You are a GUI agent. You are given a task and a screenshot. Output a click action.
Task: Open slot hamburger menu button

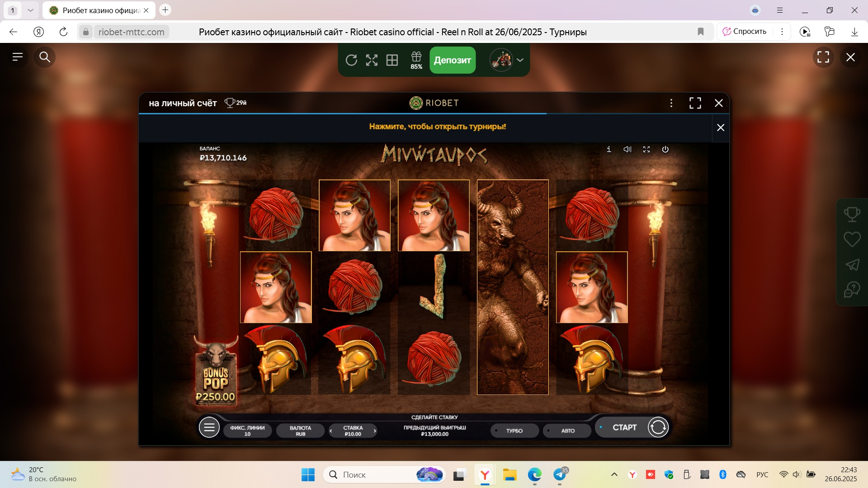point(209,427)
